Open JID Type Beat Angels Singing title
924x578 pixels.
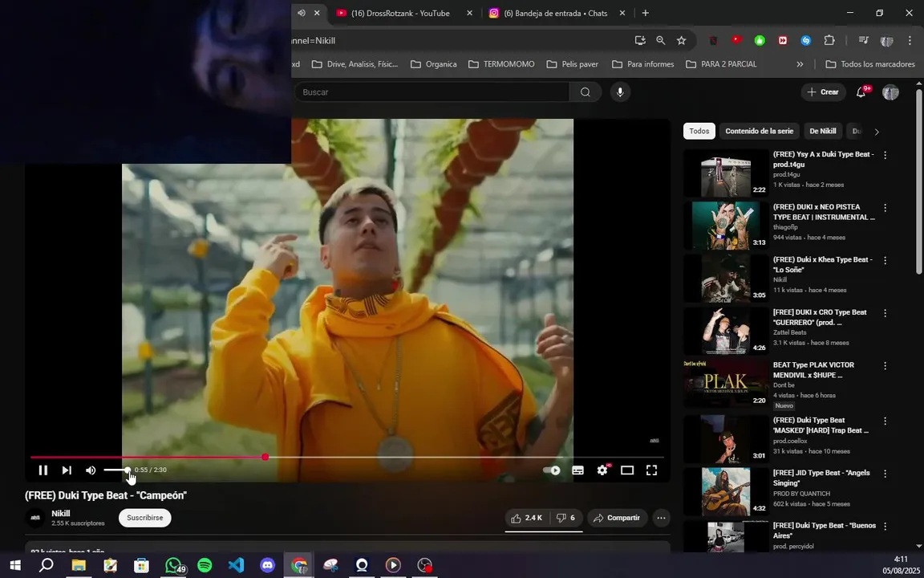821,478
